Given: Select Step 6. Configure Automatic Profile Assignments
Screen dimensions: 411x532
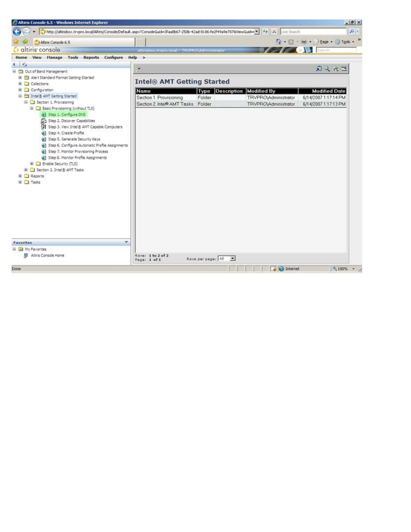Looking at the screenshot, I should 88,145.
